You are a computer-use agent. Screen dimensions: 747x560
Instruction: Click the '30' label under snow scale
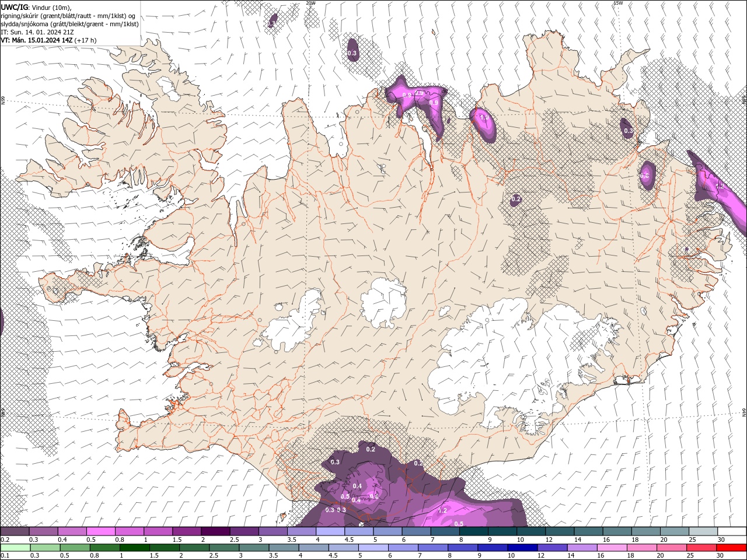(721, 540)
